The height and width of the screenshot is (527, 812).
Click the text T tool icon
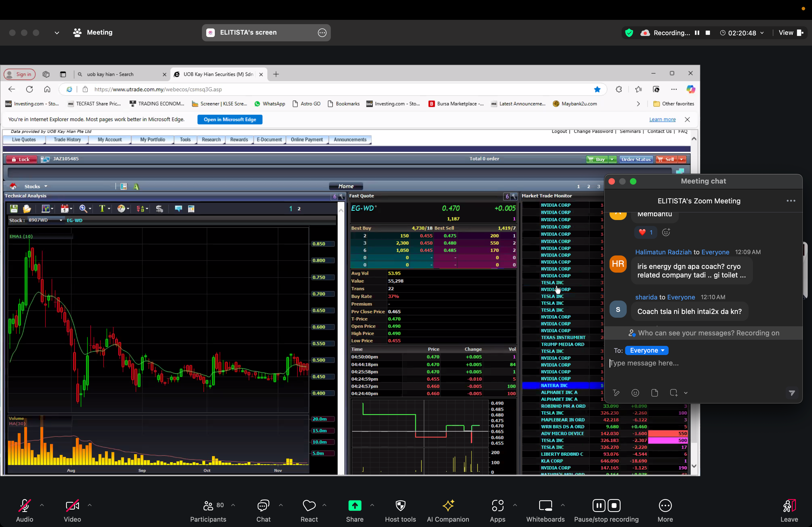[x=102, y=208]
